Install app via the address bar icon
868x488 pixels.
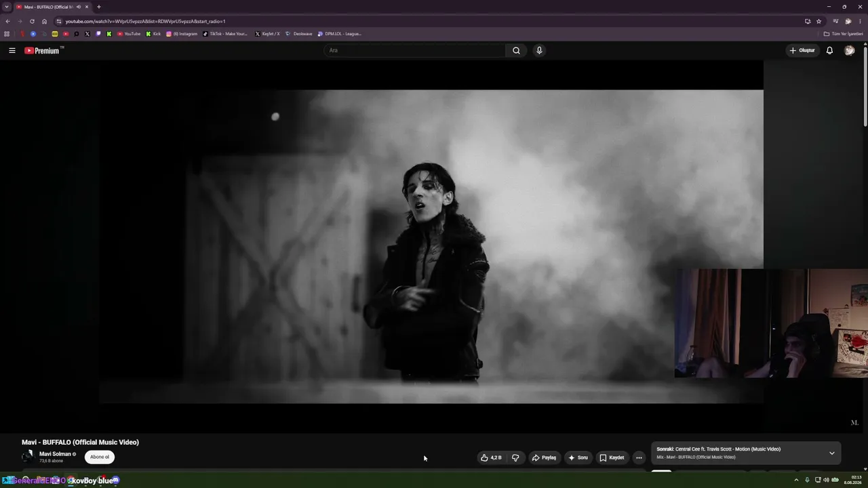tap(807, 21)
